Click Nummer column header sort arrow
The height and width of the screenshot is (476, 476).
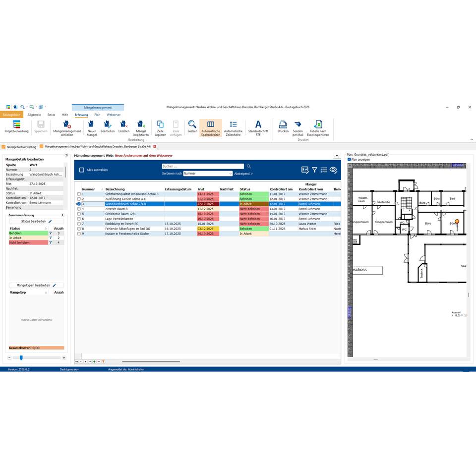pyautogui.click(x=102, y=189)
